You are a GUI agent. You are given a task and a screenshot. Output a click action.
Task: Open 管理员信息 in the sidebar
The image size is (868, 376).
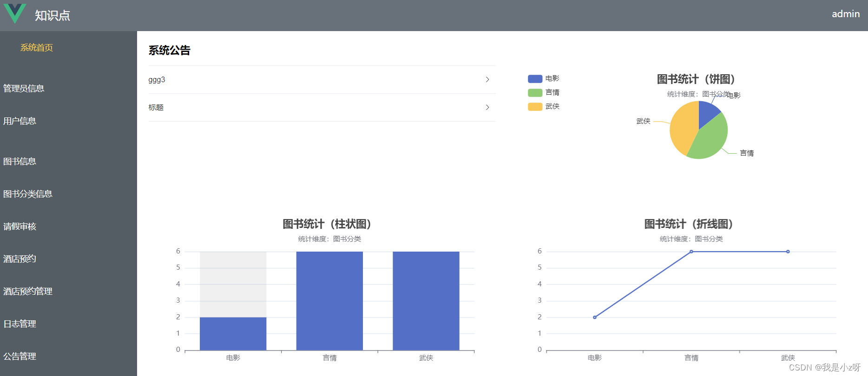click(x=24, y=88)
